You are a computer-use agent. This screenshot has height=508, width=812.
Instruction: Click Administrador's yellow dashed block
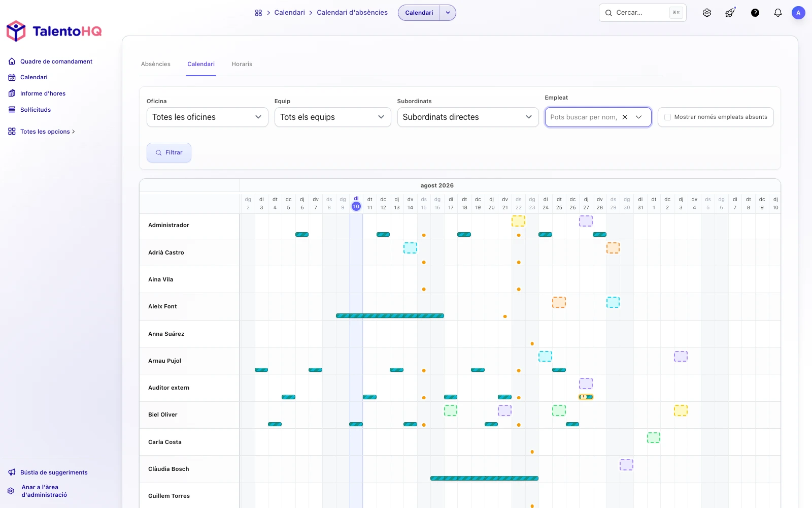pos(518,221)
